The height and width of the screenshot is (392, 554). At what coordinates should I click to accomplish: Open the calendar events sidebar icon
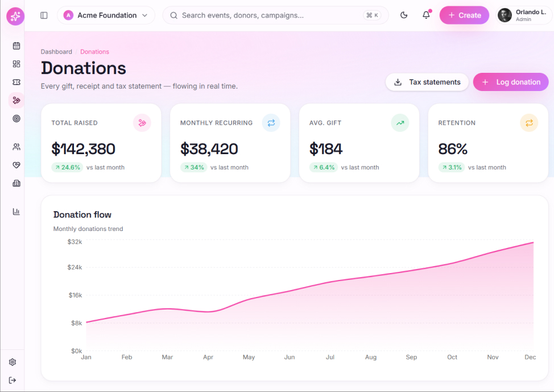(x=16, y=46)
